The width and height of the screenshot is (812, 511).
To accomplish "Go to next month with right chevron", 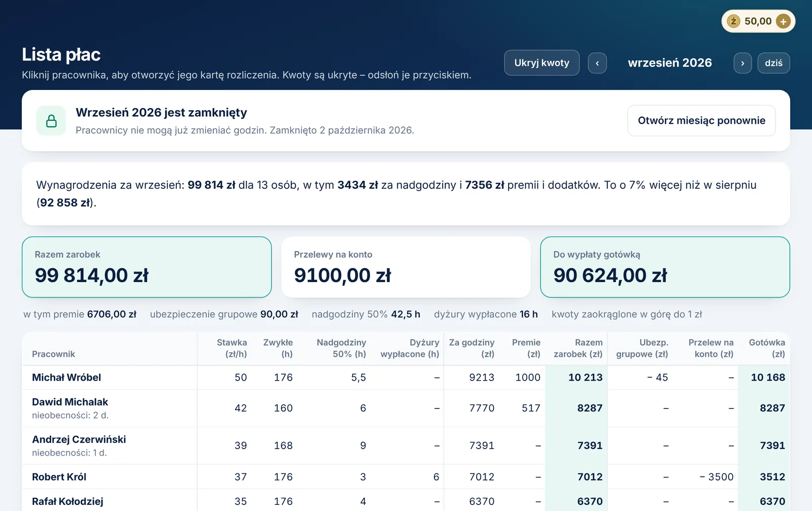I will point(742,63).
